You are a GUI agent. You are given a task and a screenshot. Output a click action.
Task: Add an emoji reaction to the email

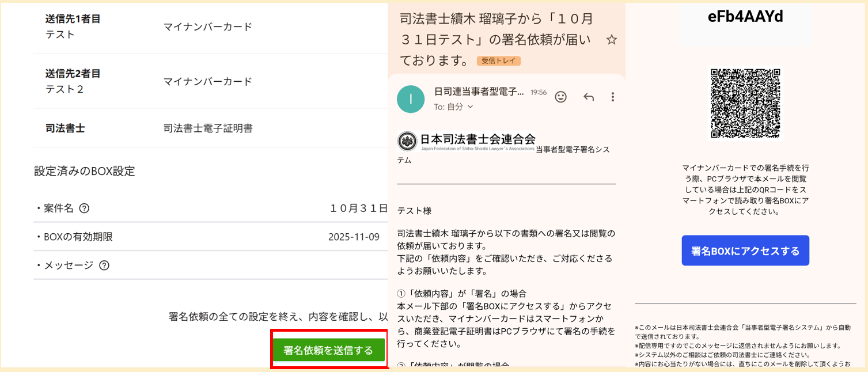coord(560,97)
